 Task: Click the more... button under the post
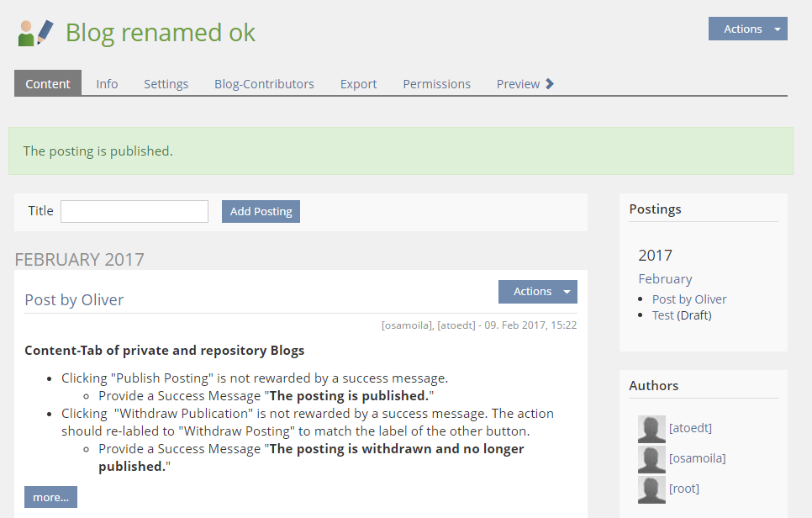click(50, 497)
